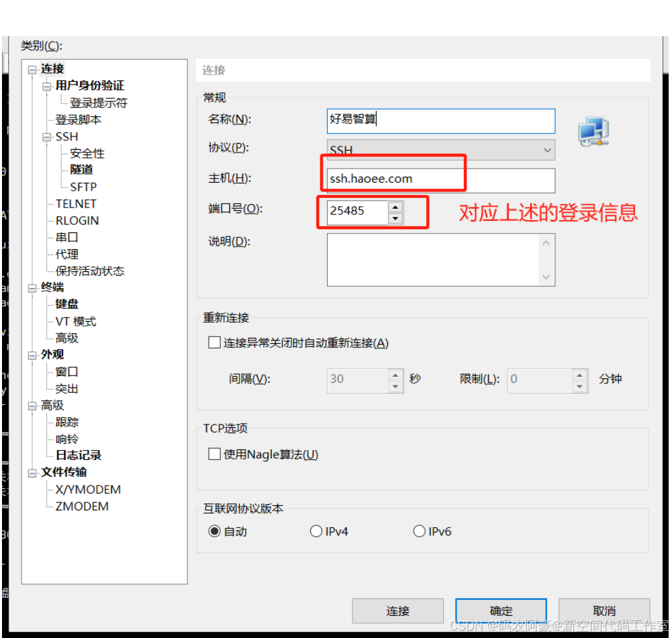This screenshot has height=638, width=672.
Task: Select TELNET in the category tree
Action: pyautogui.click(x=77, y=203)
